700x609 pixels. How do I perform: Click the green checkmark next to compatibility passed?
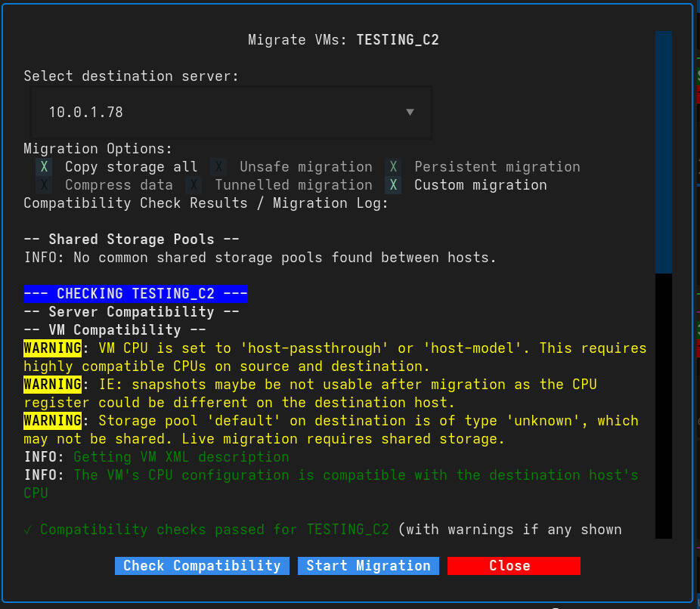point(27,529)
